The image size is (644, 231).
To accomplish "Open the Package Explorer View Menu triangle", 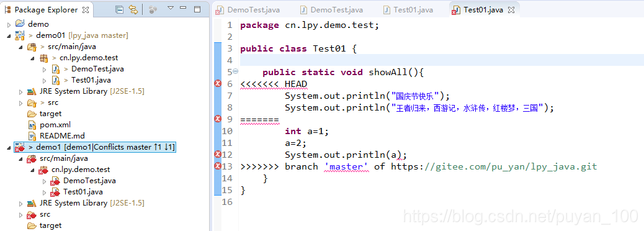I will (171, 8).
